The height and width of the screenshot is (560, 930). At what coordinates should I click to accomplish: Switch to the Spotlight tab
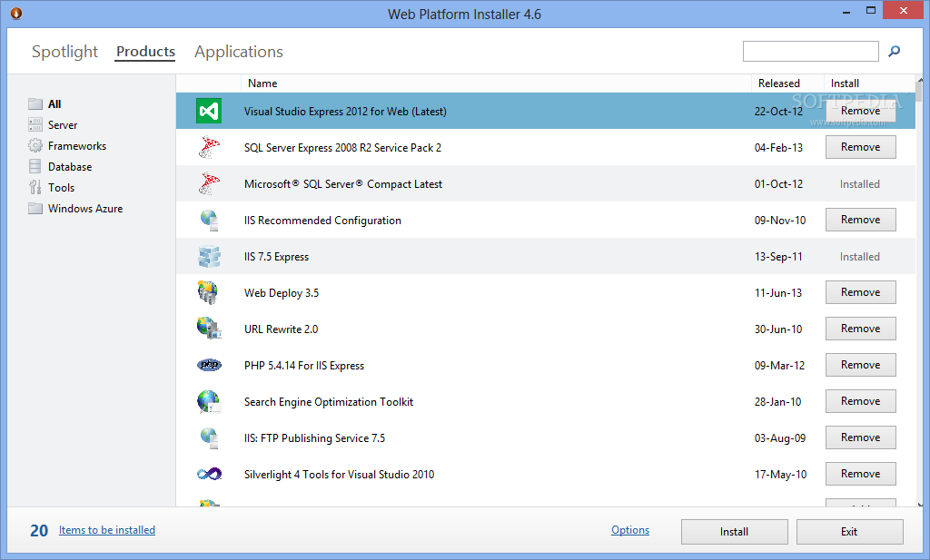pyautogui.click(x=64, y=52)
